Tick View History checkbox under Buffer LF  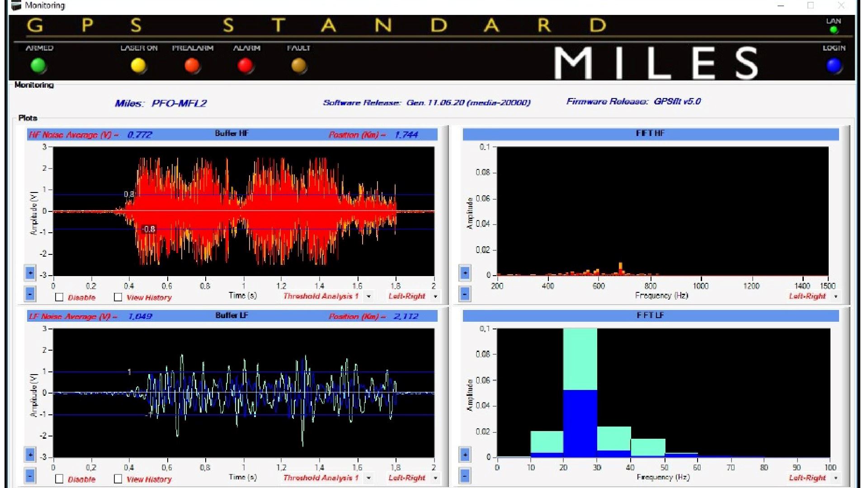(x=118, y=479)
